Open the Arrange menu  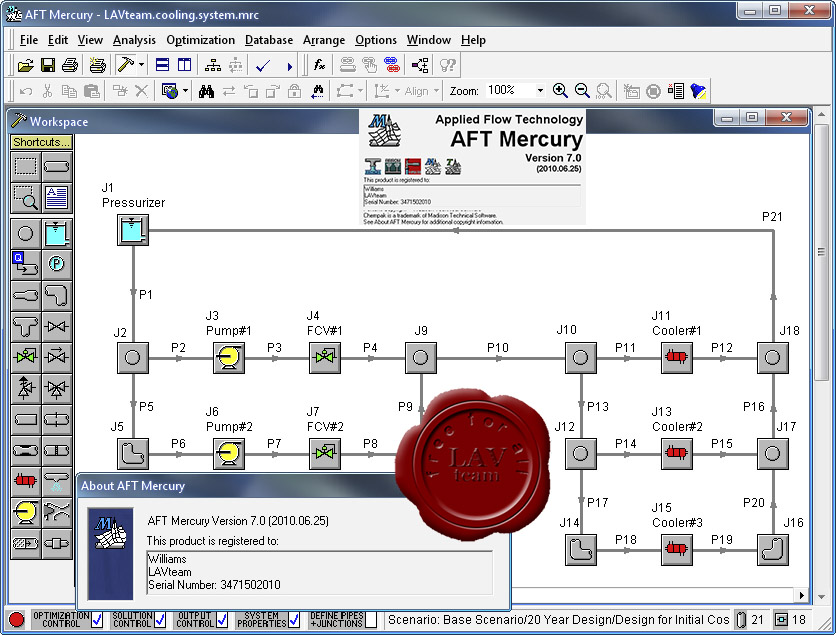[x=324, y=40]
